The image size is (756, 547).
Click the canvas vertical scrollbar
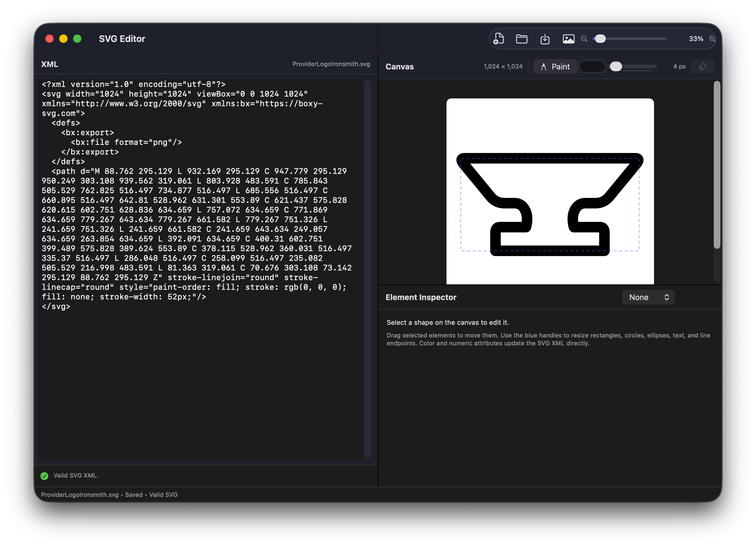coord(717,165)
